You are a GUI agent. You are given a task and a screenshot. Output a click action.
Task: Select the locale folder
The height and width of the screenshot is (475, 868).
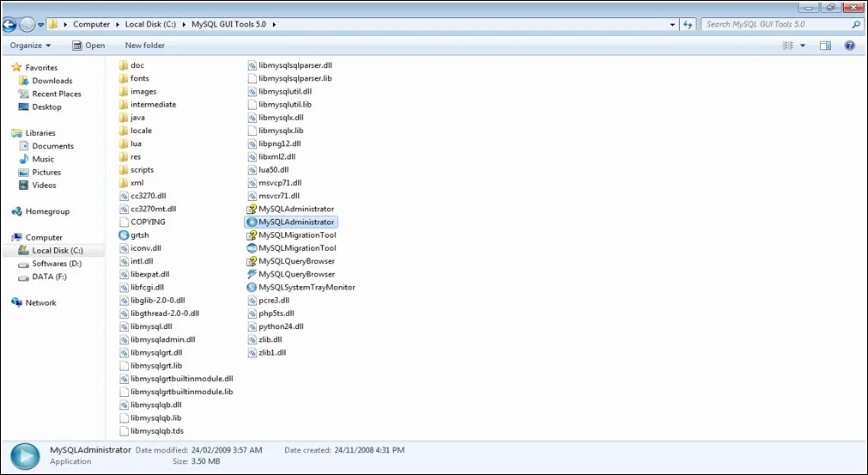click(x=136, y=131)
